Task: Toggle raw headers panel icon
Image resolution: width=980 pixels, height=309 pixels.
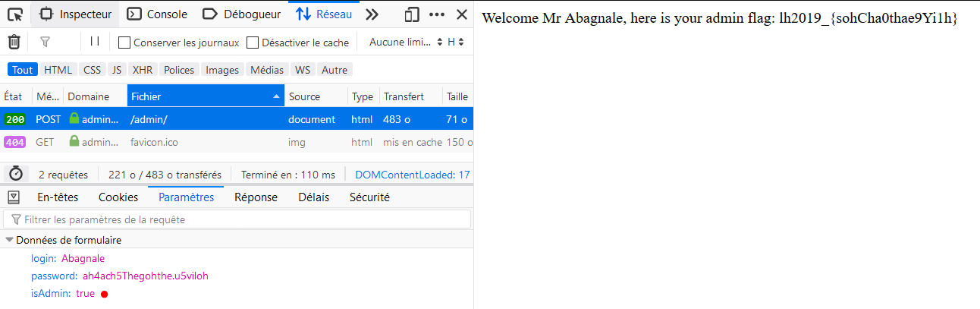Action: click(x=14, y=197)
